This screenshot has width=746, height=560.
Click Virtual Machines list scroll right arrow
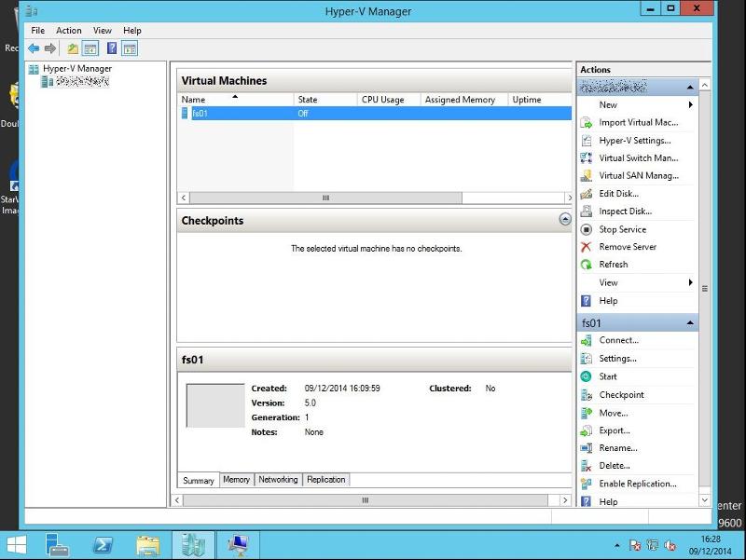[568, 198]
